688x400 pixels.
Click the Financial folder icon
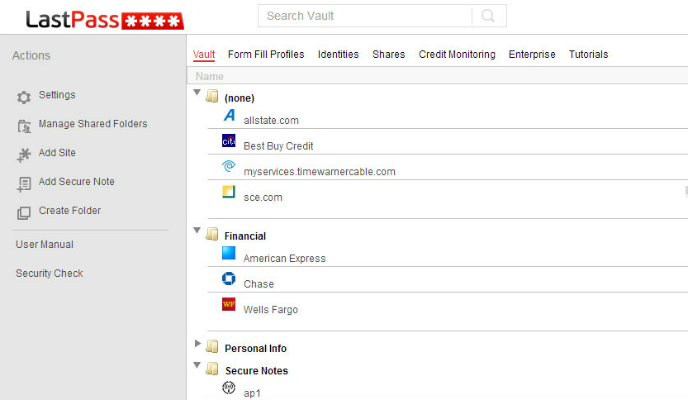212,234
